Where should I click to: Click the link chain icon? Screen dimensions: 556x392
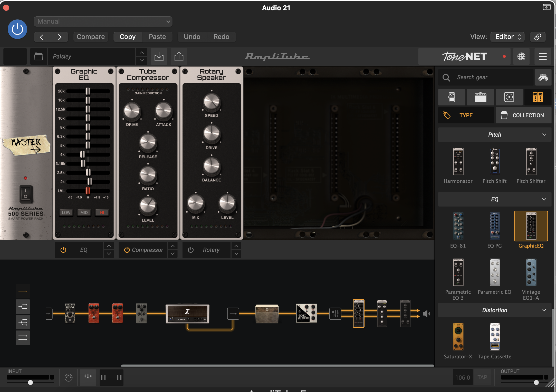point(538,37)
